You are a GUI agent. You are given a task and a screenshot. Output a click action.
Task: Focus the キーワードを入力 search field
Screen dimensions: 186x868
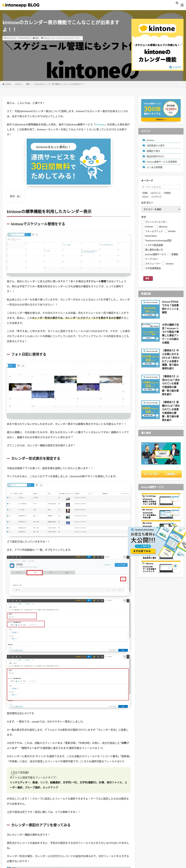coord(161,187)
